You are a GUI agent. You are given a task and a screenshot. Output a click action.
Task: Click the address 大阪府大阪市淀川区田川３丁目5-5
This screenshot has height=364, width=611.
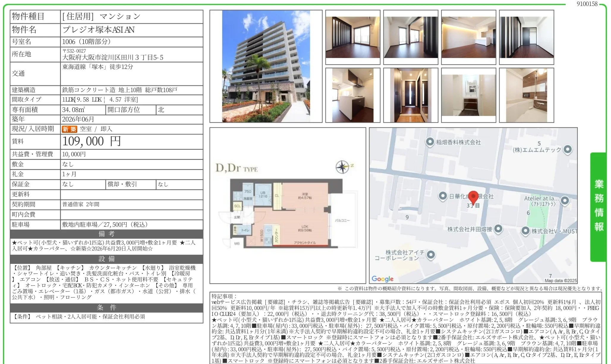[x=113, y=57]
